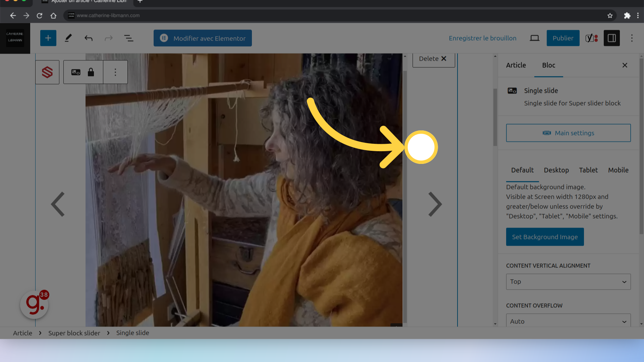Screen dimensions: 644x362
Task: Click the document overview list icon
Action: pyautogui.click(x=129, y=38)
